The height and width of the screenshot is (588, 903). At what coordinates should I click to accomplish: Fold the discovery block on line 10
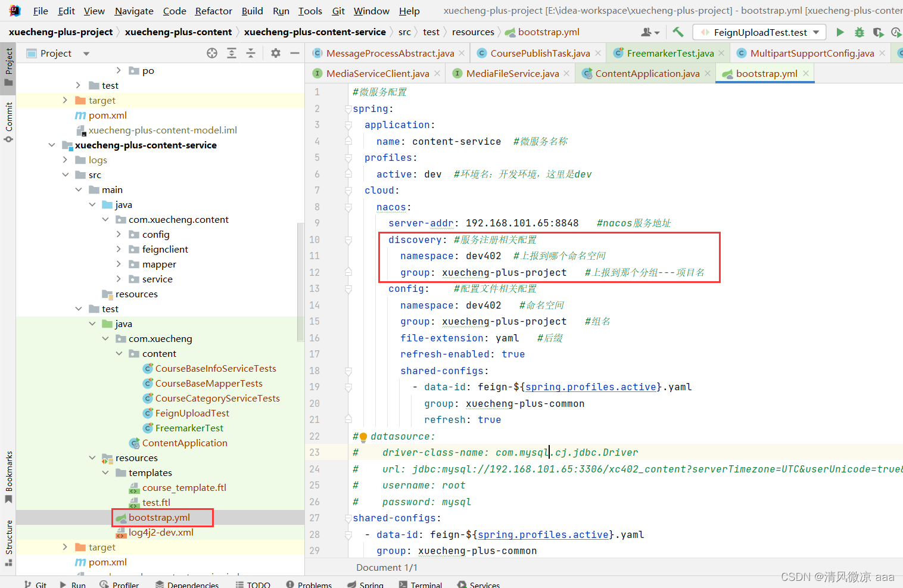348,240
